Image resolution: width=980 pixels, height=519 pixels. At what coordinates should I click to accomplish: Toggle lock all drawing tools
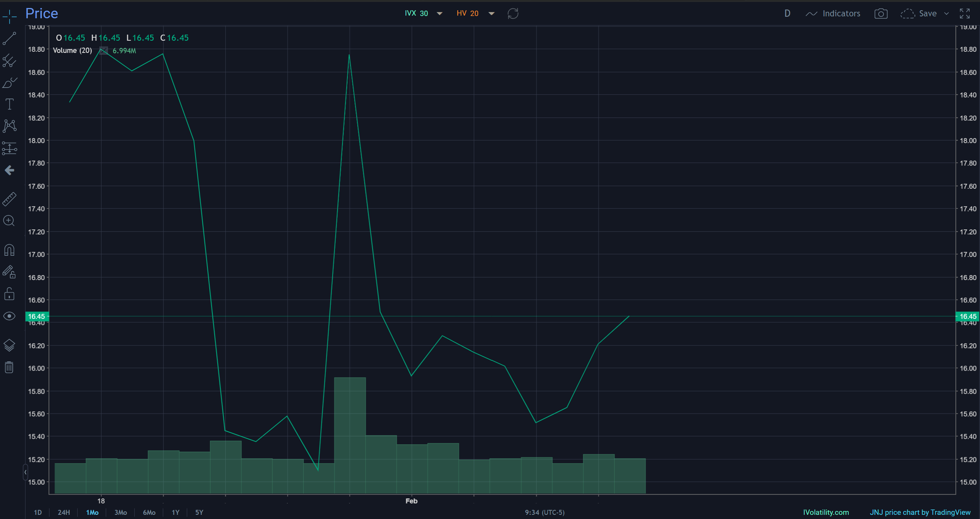click(x=10, y=294)
